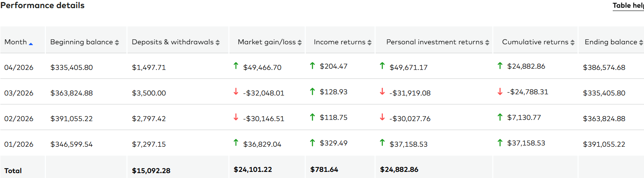Screen dimensions: 644x178
Task: Click the total deposits value $15,092.28
Action: click(x=151, y=171)
